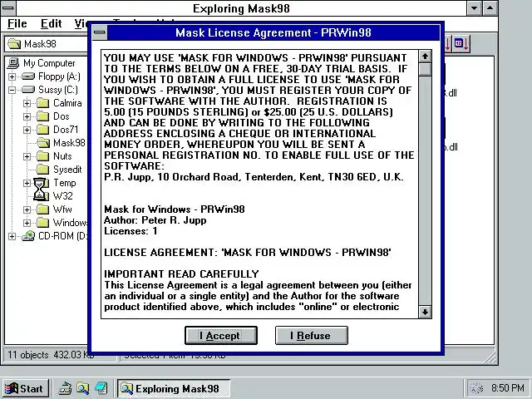Screen dimensions: 532x399
Task: Expand the Dos71 folder node
Action: (27, 130)
